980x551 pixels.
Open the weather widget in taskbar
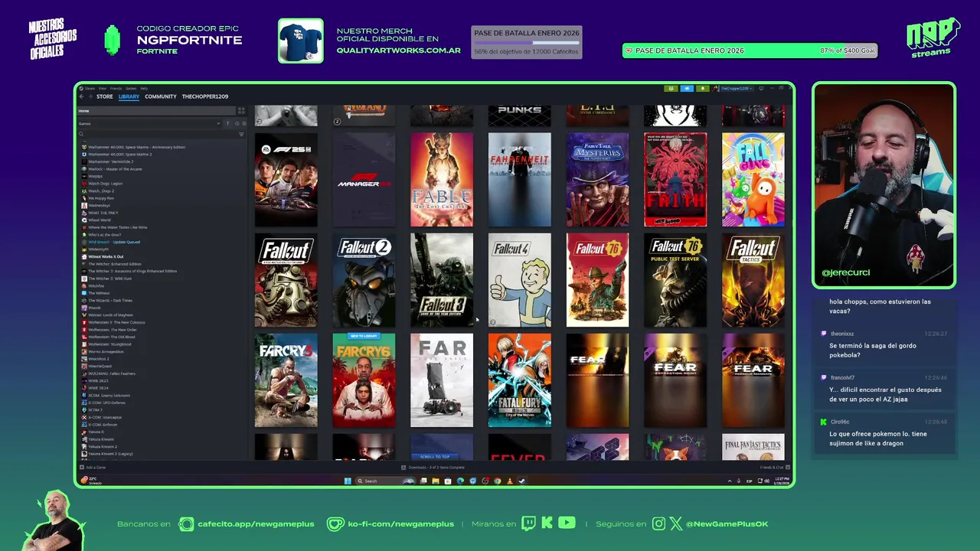coord(90,481)
